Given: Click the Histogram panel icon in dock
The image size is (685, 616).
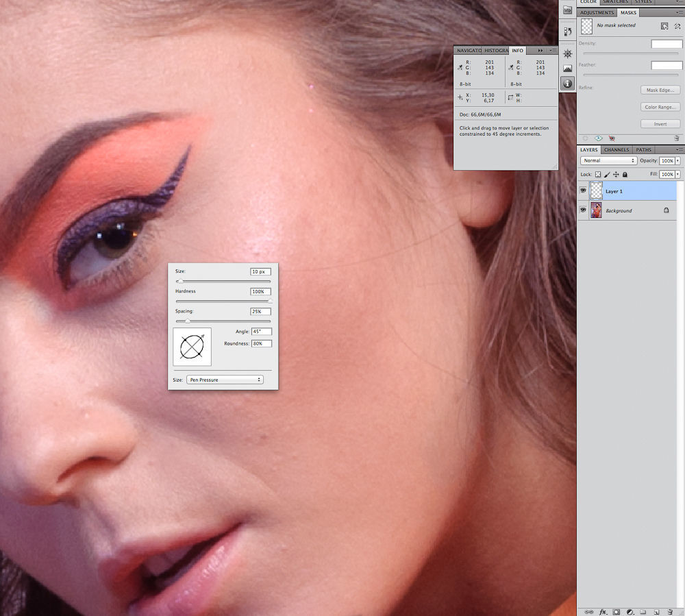Looking at the screenshot, I should click(568, 69).
